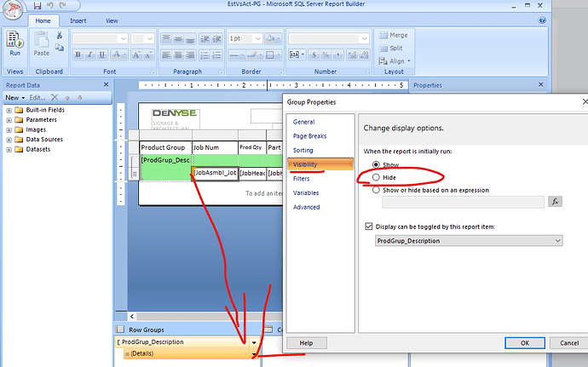The height and width of the screenshot is (367, 588).
Task: Open the Page Breaks page
Action: [309, 136]
